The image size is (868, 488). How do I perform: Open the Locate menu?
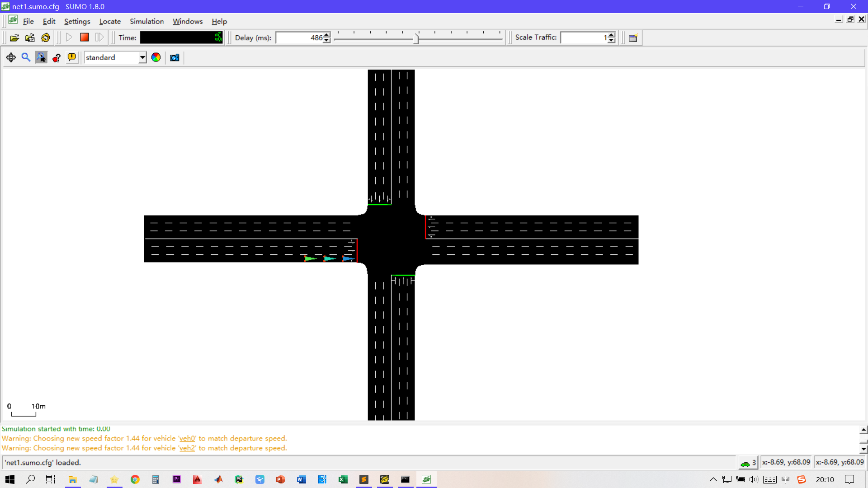[x=110, y=21]
